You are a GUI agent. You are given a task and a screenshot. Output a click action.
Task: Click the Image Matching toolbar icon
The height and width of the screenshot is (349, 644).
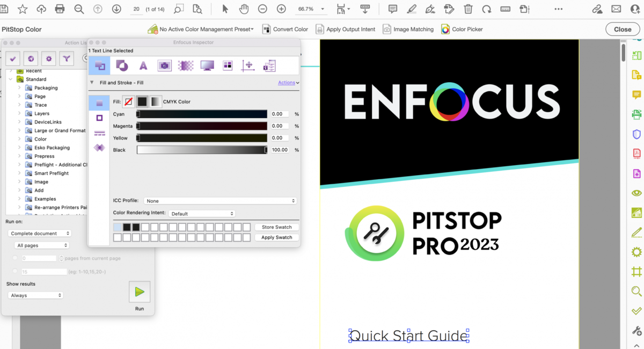pyautogui.click(x=387, y=29)
